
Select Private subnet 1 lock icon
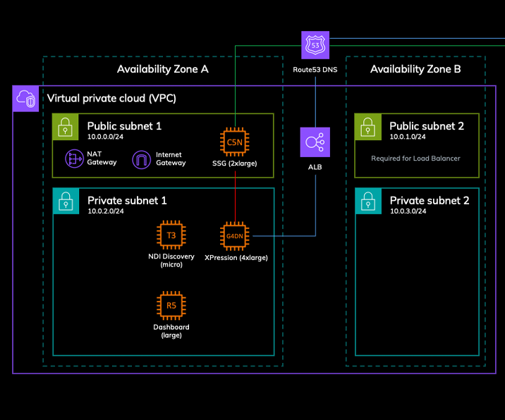point(66,202)
